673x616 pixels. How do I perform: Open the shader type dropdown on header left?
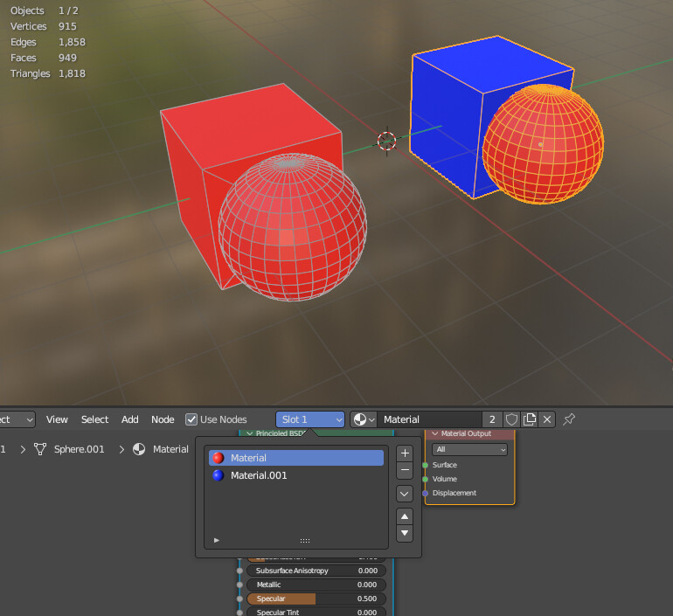click(17, 419)
